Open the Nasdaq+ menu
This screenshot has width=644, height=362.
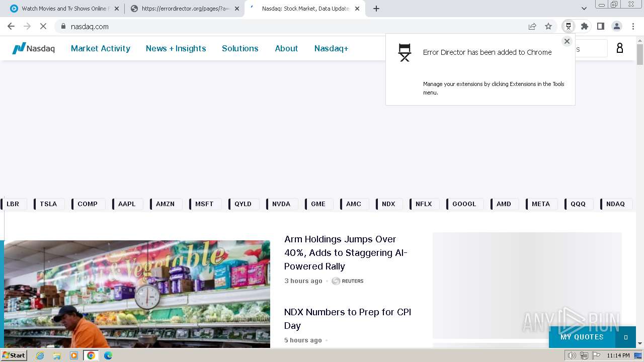(x=331, y=48)
